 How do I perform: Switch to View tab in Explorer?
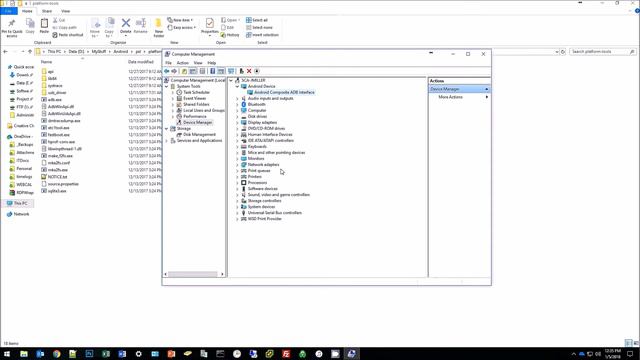[x=65, y=11]
